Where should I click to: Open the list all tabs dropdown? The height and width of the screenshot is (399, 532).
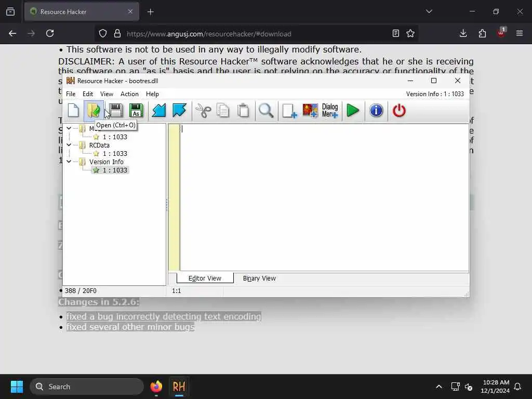(x=429, y=11)
